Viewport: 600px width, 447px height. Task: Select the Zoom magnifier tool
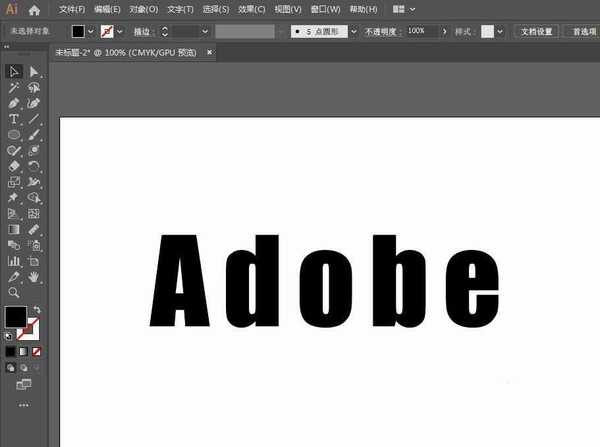[14, 292]
